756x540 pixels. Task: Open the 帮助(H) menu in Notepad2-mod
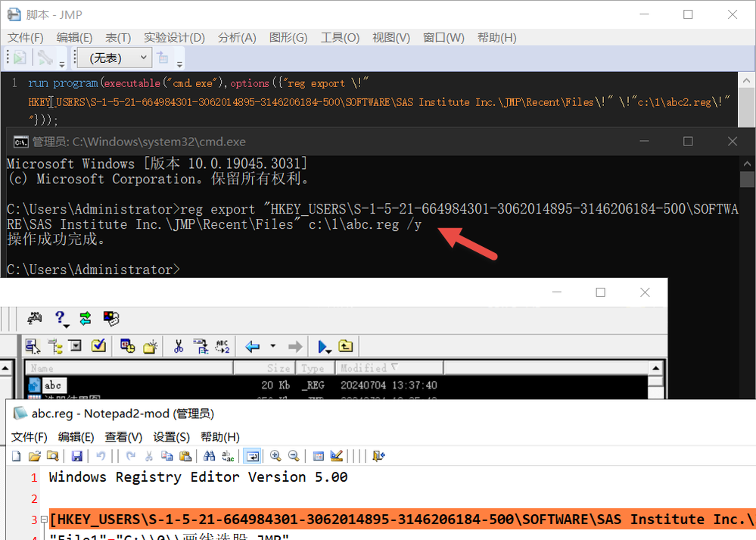click(x=220, y=437)
